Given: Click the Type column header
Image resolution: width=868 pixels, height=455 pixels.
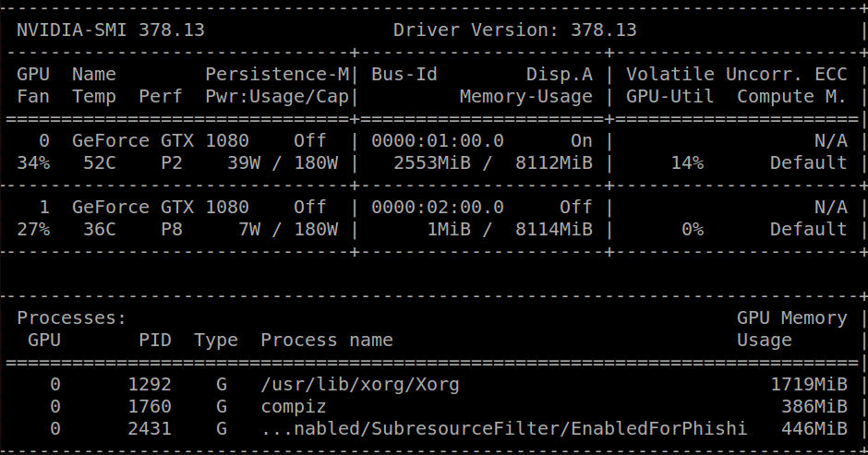Looking at the screenshot, I should click(216, 341).
